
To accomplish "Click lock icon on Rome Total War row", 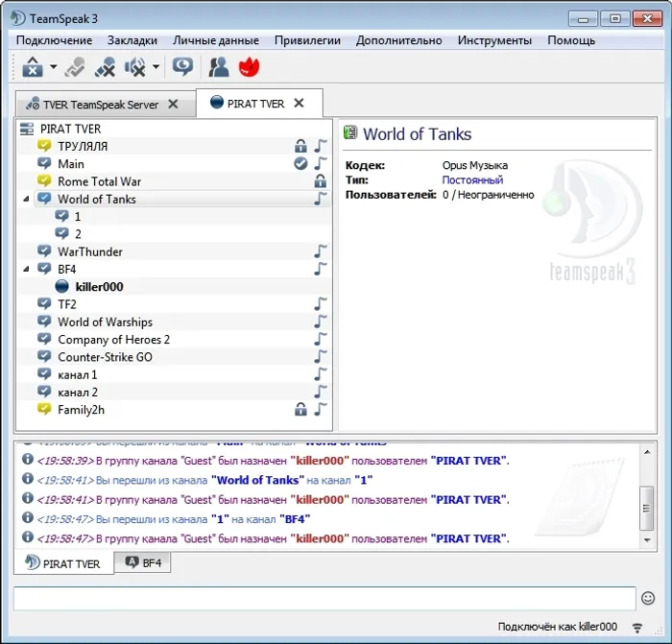I will click(x=320, y=181).
